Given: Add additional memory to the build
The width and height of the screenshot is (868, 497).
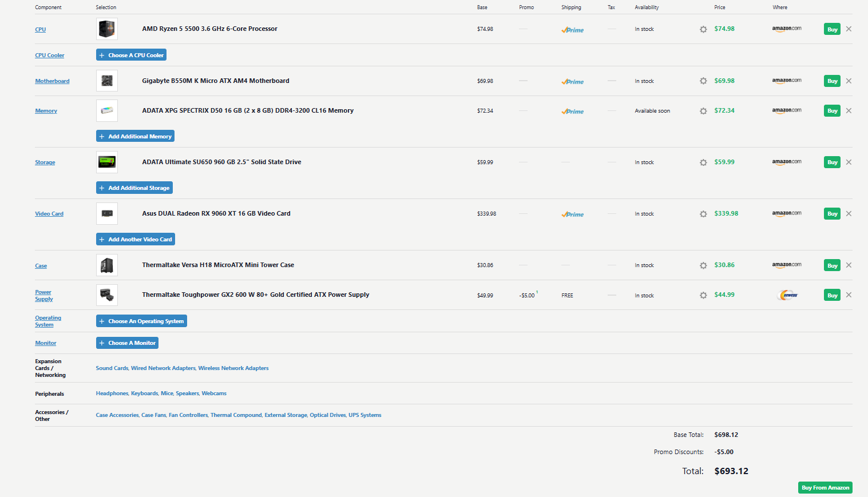Looking at the screenshot, I should (x=135, y=137).
